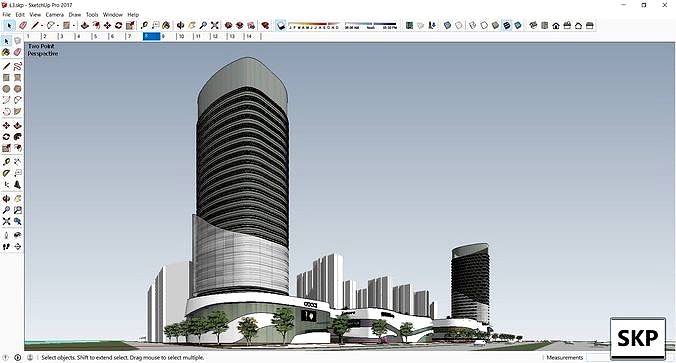
Task: Enable X-Ray face style
Action: (448, 26)
